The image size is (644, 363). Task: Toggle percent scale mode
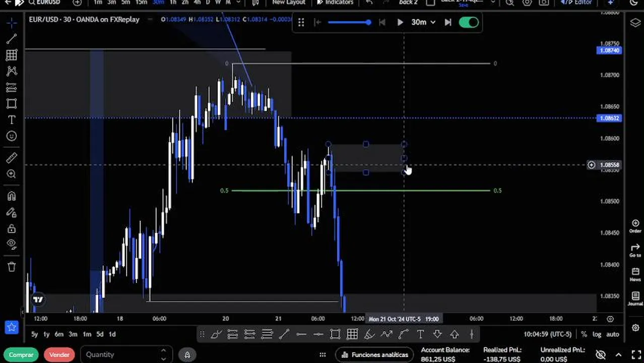tap(584, 334)
